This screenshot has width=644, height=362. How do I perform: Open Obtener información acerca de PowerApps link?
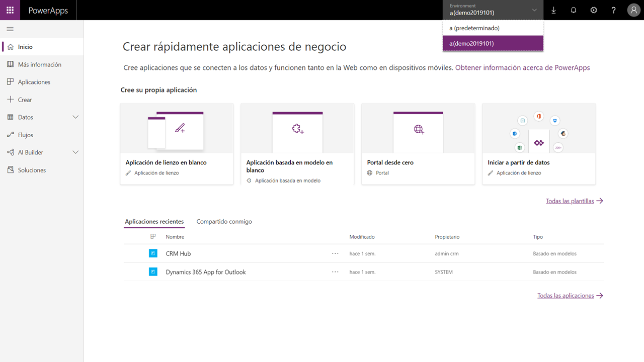click(523, 67)
